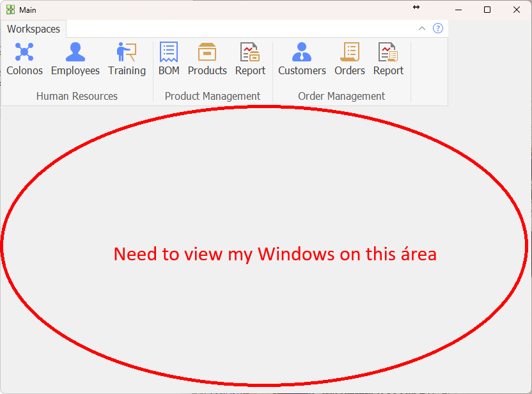Viewport: 532px width, 394px height.
Task: Collapse the ribbon using the chevron
Action: pyautogui.click(x=422, y=28)
